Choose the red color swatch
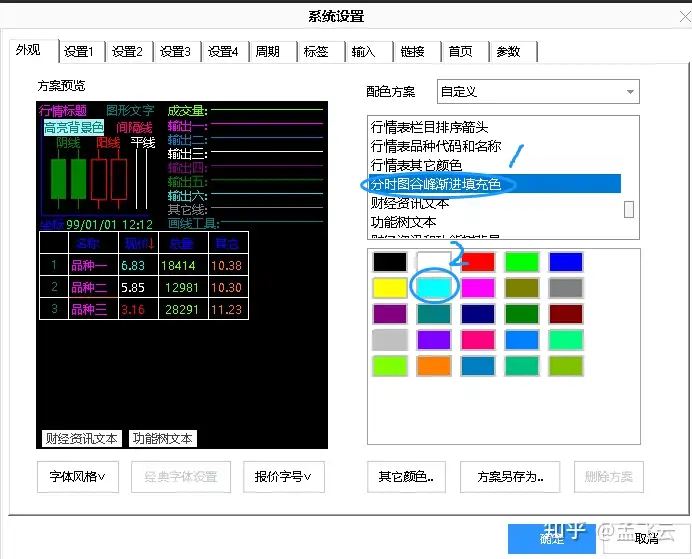The image size is (692, 559). [x=478, y=262]
